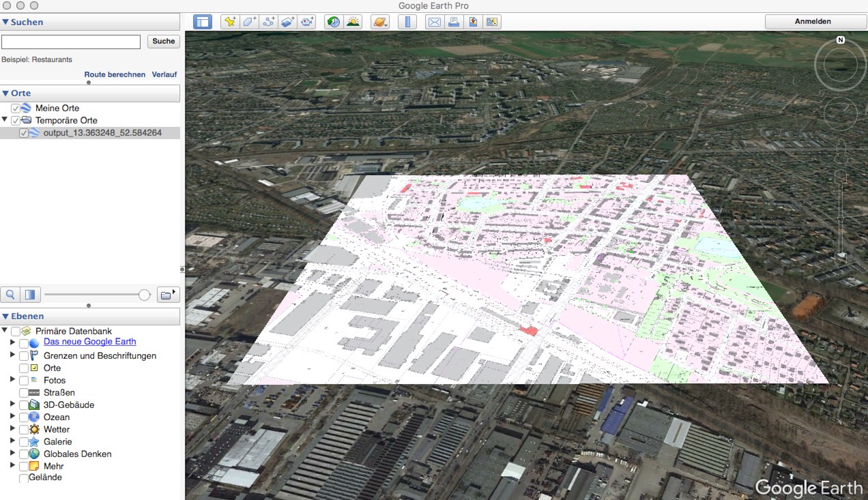Collapse the Ebenen panel header

(5, 317)
